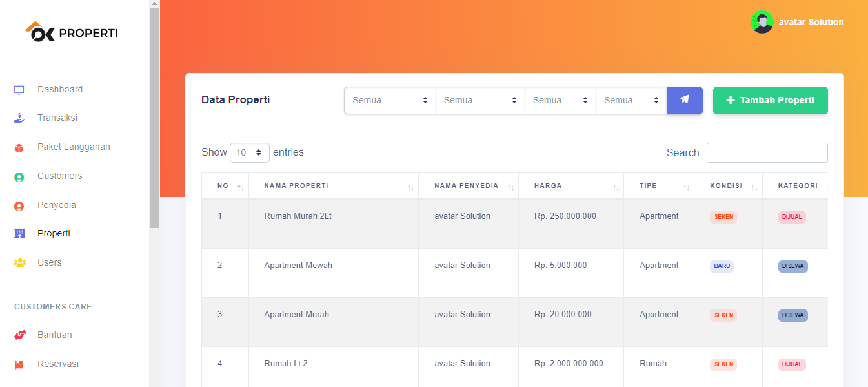Open the first Semua filter dropdown
The width and height of the screenshot is (868, 387).
pyautogui.click(x=390, y=100)
